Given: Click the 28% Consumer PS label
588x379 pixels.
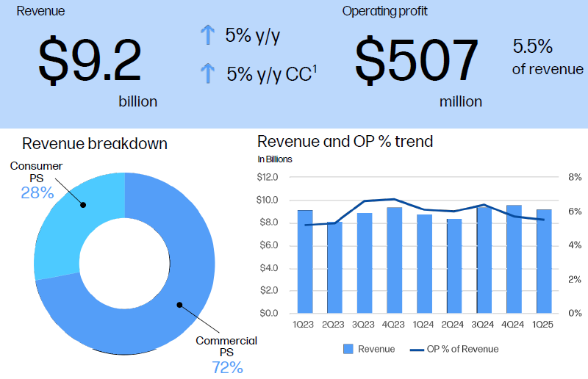Looking at the screenshot, I should coord(36,192).
